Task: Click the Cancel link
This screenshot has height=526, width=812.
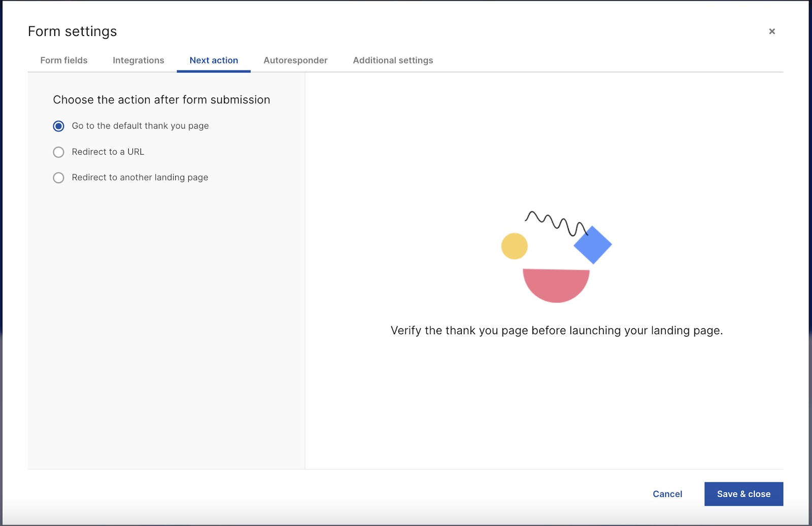Action: [667, 494]
